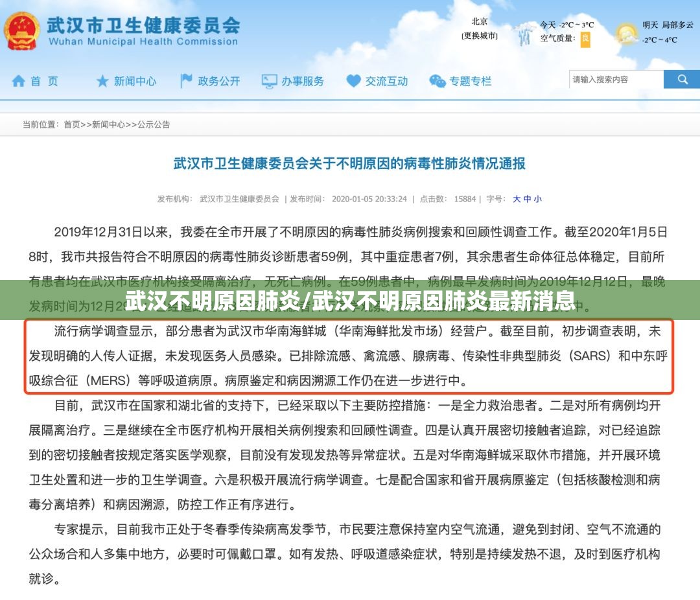Click the paragraph starting 流行病学调查显示

coord(349,356)
